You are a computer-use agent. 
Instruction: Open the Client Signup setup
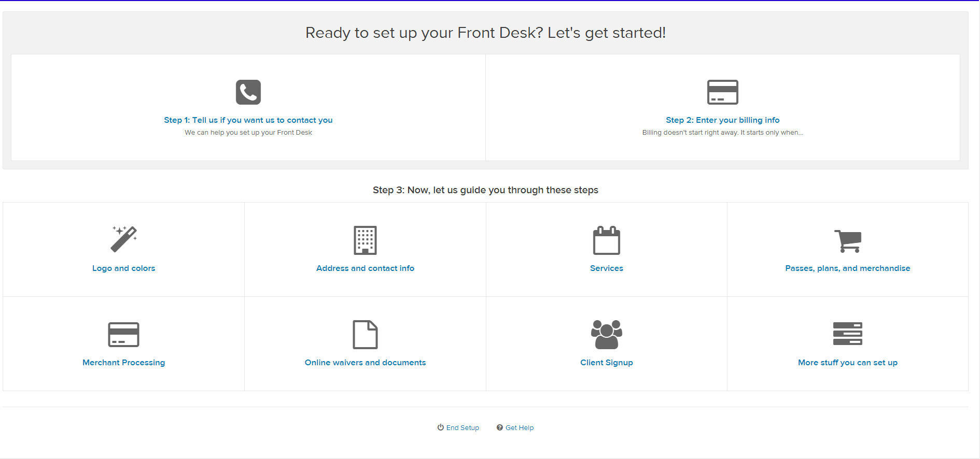[607, 362]
